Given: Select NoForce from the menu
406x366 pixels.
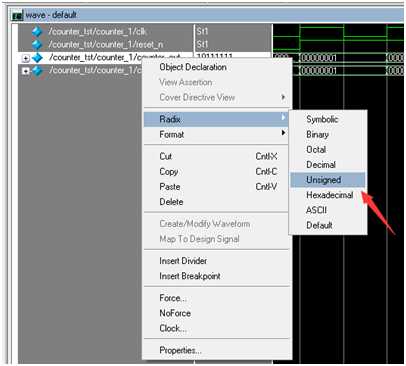Looking at the screenshot, I should [x=175, y=313].
